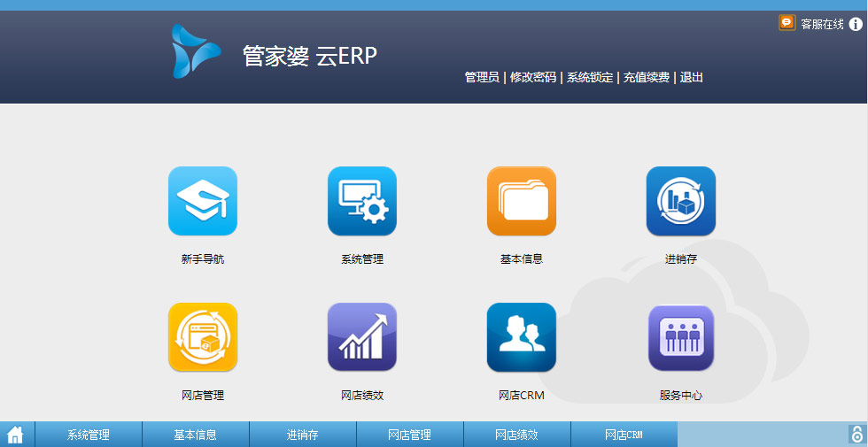868x447 pixels.
Task: Select 进销存 tab in bottom bar
Action: [303, 435]
